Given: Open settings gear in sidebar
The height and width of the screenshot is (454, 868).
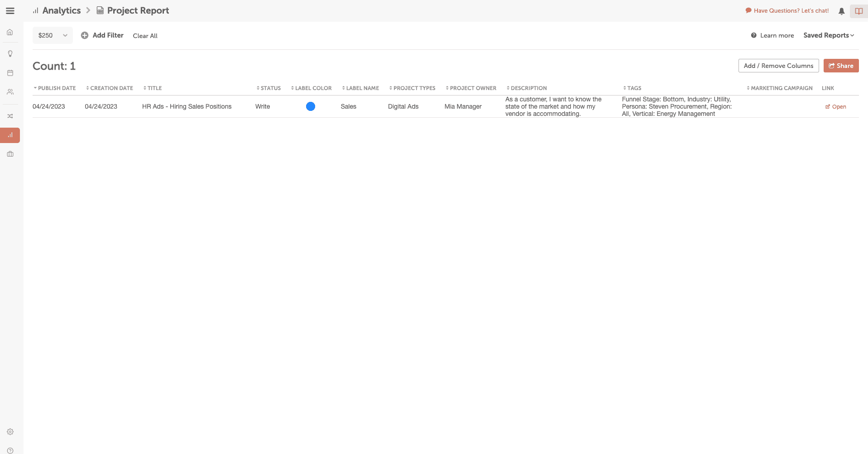Looking at the screenshot, I should click(x=10, y=432).
